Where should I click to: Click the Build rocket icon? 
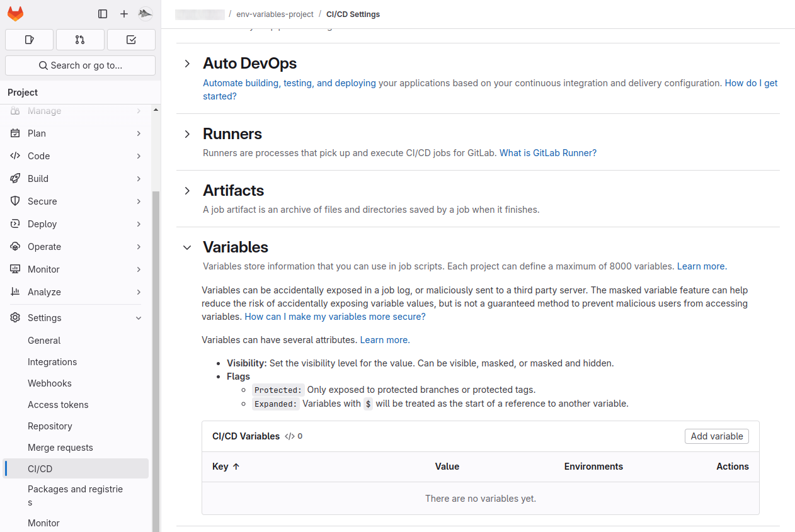15,179
